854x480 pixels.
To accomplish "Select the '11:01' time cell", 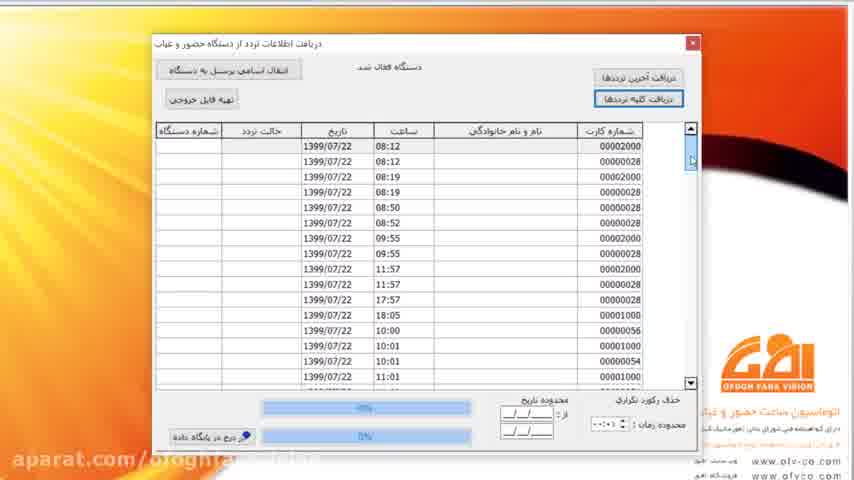I will coord(404,377).
